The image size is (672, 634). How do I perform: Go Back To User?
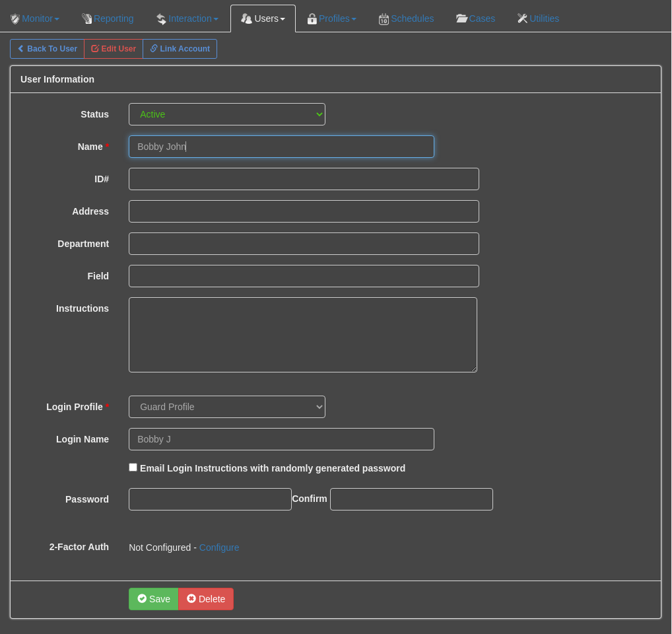click(47, 49)
